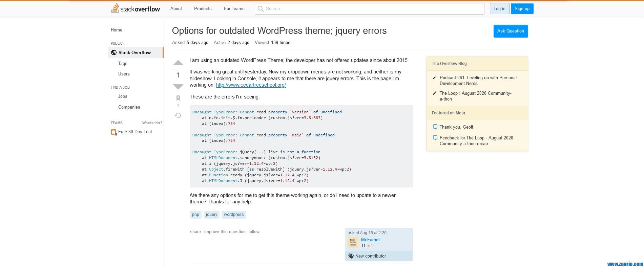
Task: Click the code line 'jQuery(...).live is not a function'
Action: tap(256, 152)
